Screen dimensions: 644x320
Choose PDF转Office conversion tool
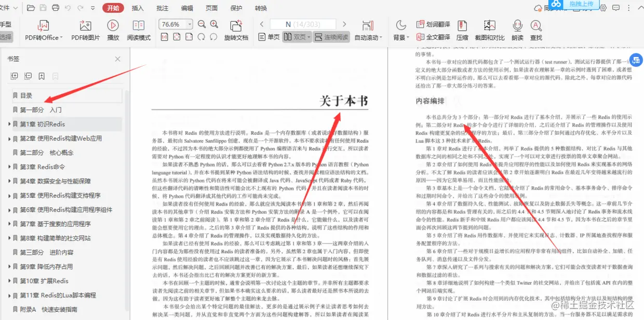point(44,30)
